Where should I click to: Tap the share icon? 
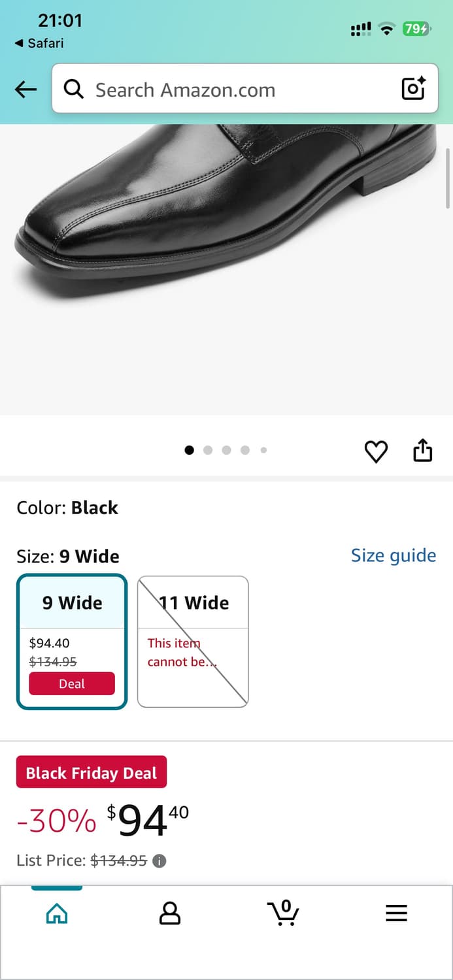click(x=423, y=450)
